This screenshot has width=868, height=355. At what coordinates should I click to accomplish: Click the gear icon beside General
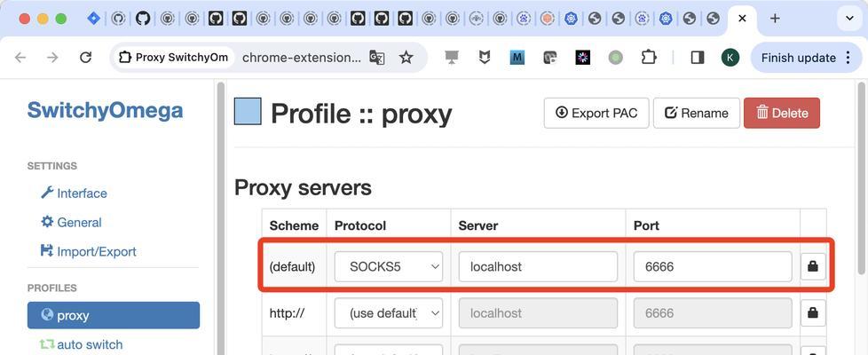47,222
